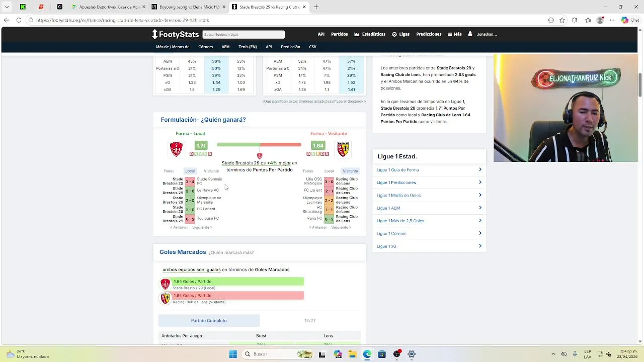Add page to favorites star icon
The height and width of the screenshot is (362, 644).
pyautogui.click(x=562, y=20)
